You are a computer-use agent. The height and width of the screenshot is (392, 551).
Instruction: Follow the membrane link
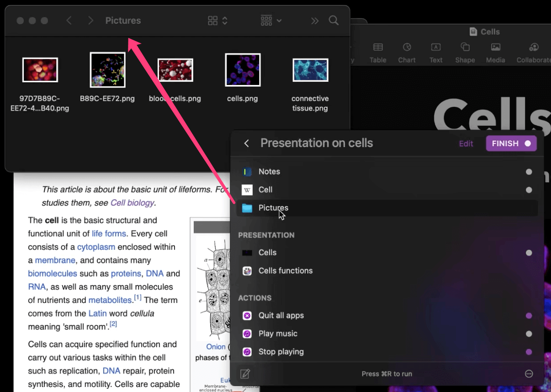tap(55, 260)
